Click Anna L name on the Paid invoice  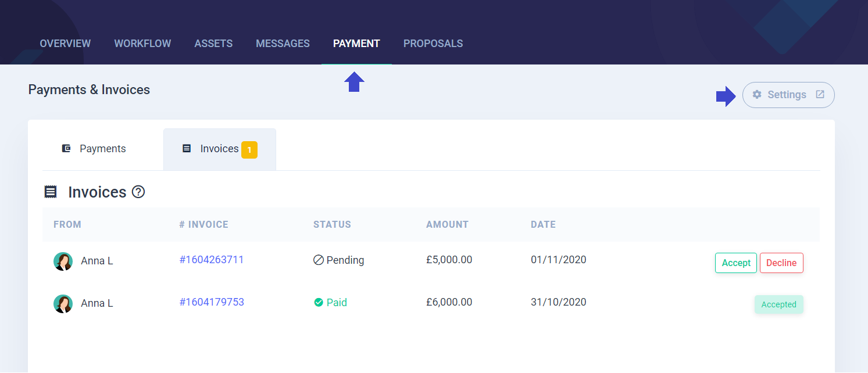(97, 303)
